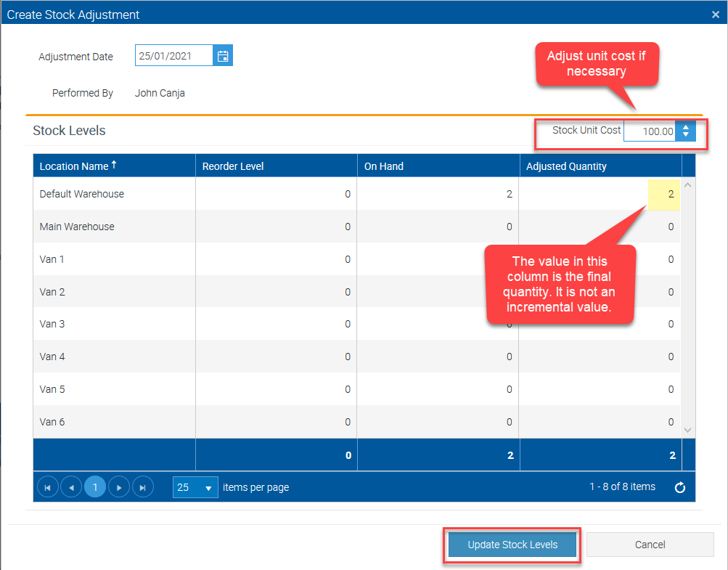Screen dimensions: 728x570
Task: Go to the previous page
Action: [71, 487]
